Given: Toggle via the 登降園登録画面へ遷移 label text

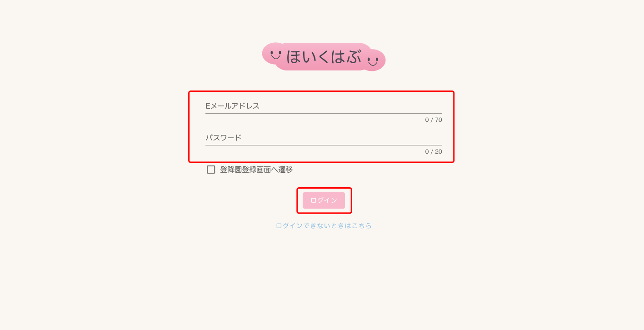Looking at the screenshot, I should point(256,170).
